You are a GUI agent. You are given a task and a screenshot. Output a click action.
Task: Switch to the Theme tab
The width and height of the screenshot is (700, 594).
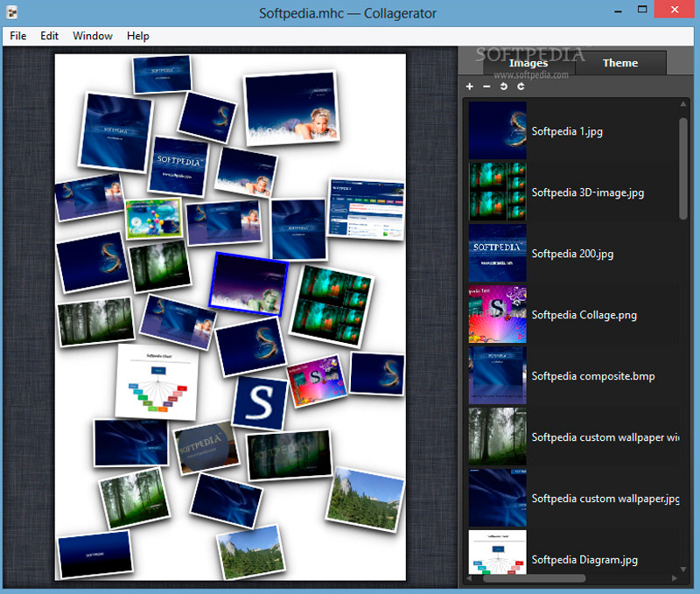click(x=619, y=63)
